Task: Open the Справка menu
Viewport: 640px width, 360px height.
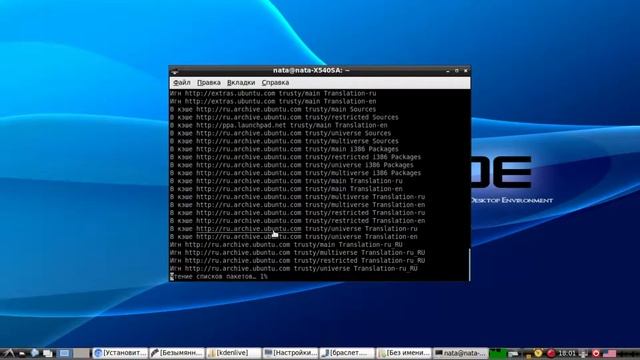Action: coord(275,82)
